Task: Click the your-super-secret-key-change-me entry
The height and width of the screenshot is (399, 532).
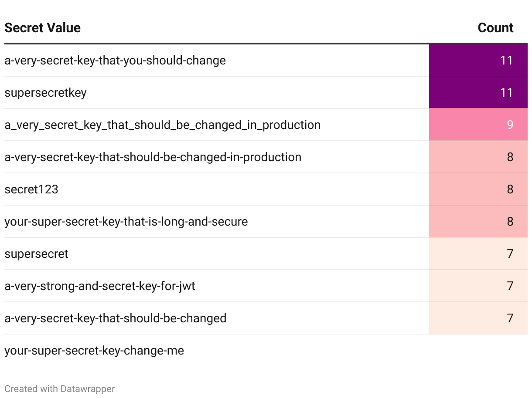Action: tap(94, 350)
